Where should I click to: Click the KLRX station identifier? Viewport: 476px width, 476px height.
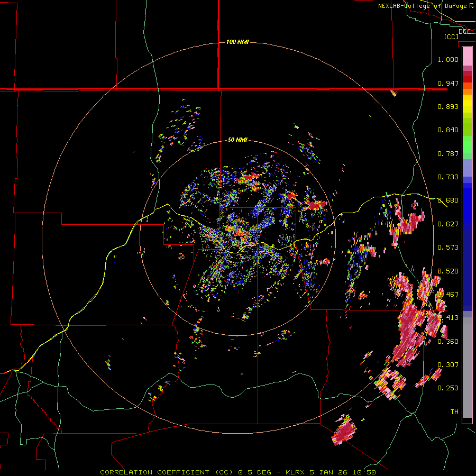(296, 472)
